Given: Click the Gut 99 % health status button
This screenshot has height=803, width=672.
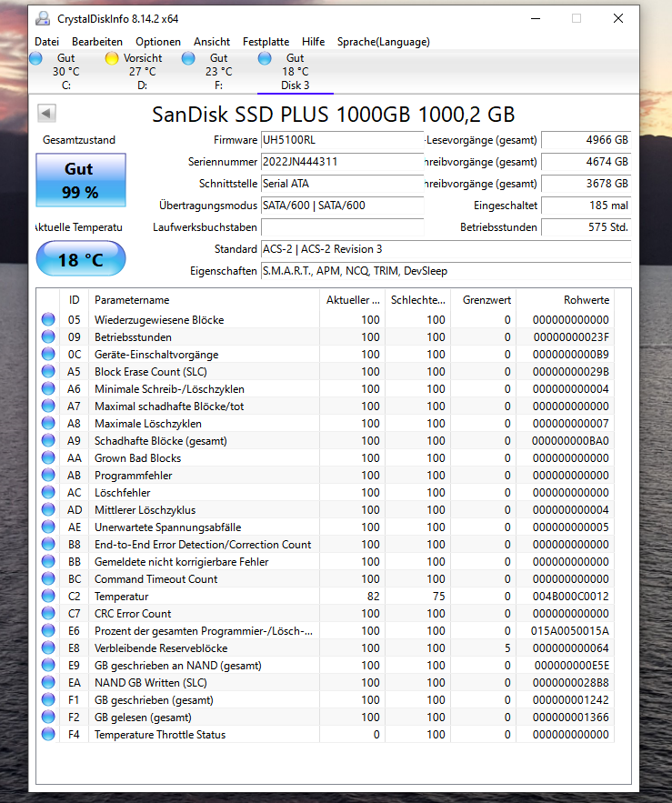Looking at the screenshot, I should 81,180.
